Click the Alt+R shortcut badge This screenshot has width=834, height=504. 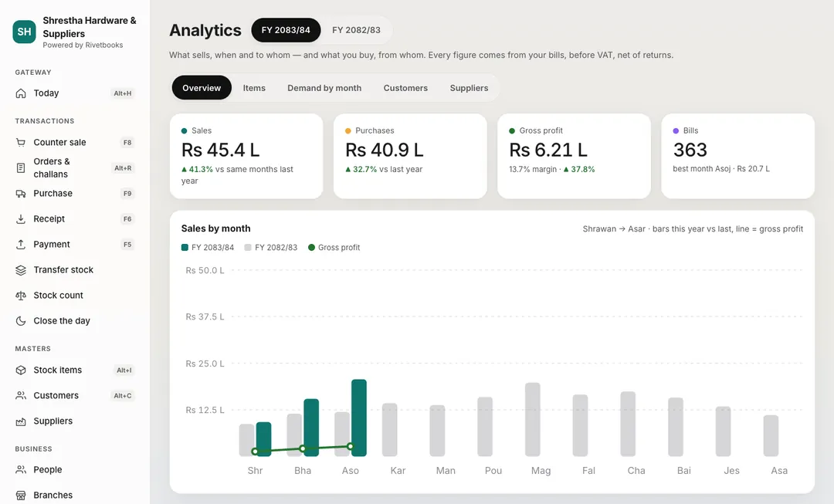tap(123, 168)
